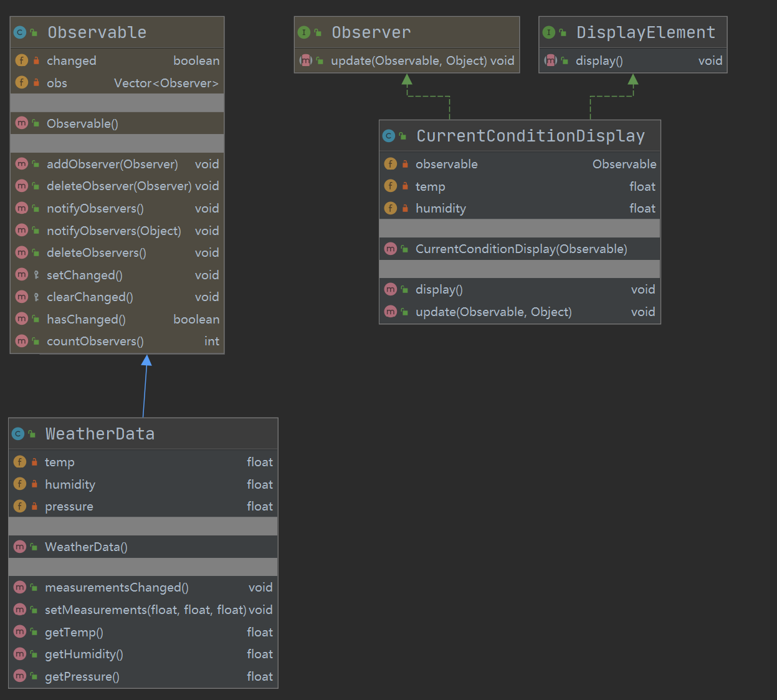Click the class icon beside CurrentConditionDisplay title
Screen dimensions: 777x700
tap(389, 136)
